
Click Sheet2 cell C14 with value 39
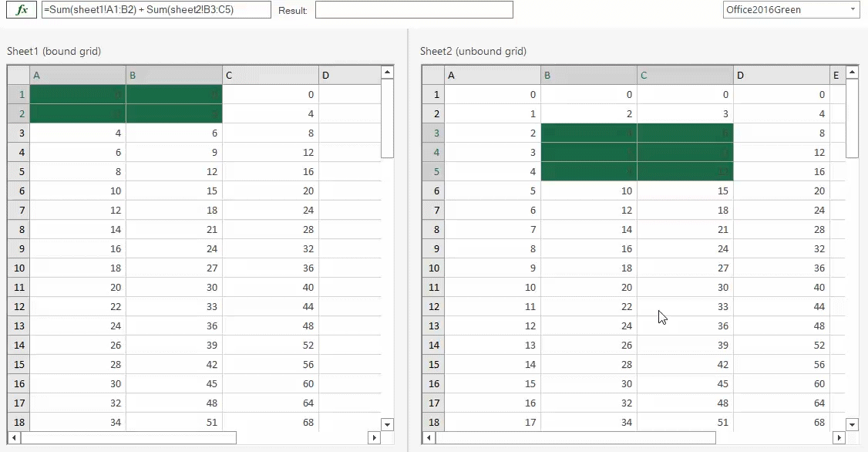click(685, 345)
